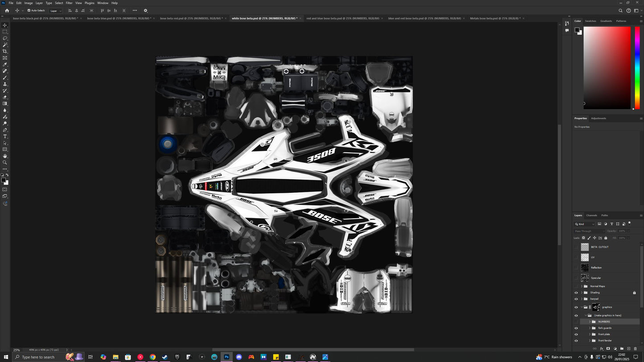Select the Eraser tool

5,97
